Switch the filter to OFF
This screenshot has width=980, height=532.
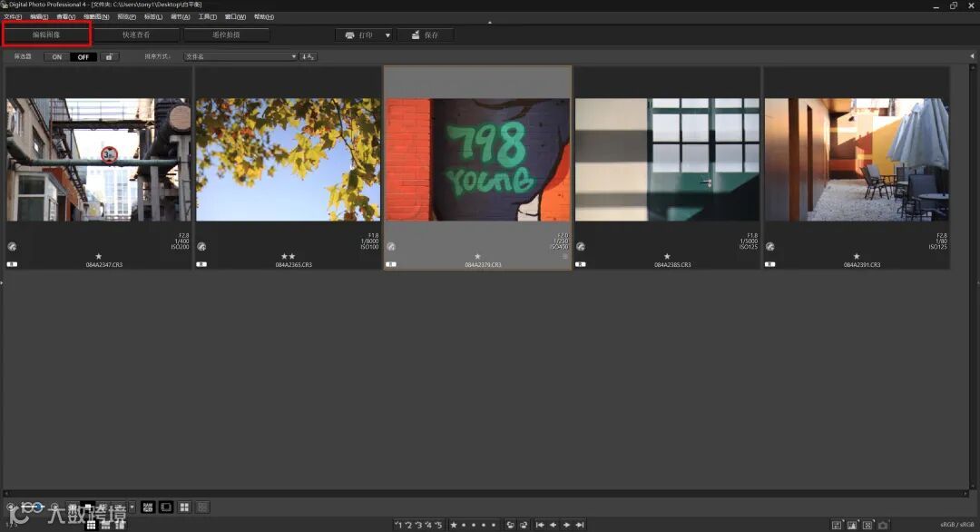tap(83, 56)
